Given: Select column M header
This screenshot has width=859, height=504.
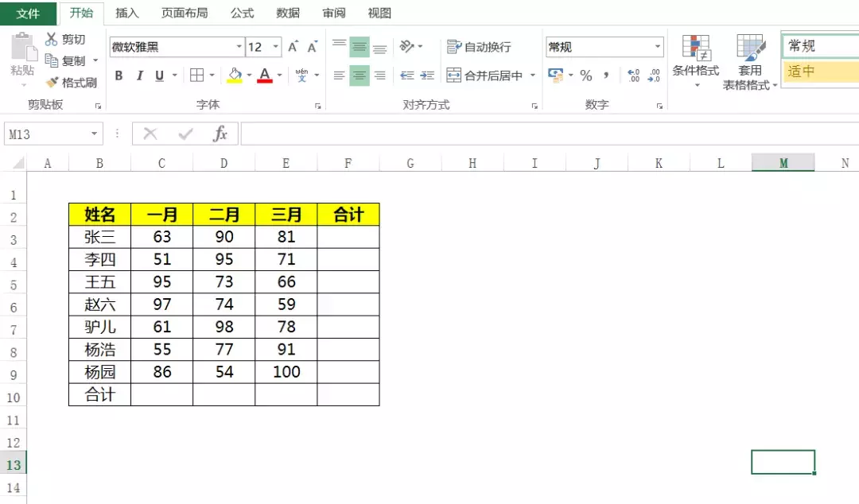Looking at the screenshot, I should (783, 163).
